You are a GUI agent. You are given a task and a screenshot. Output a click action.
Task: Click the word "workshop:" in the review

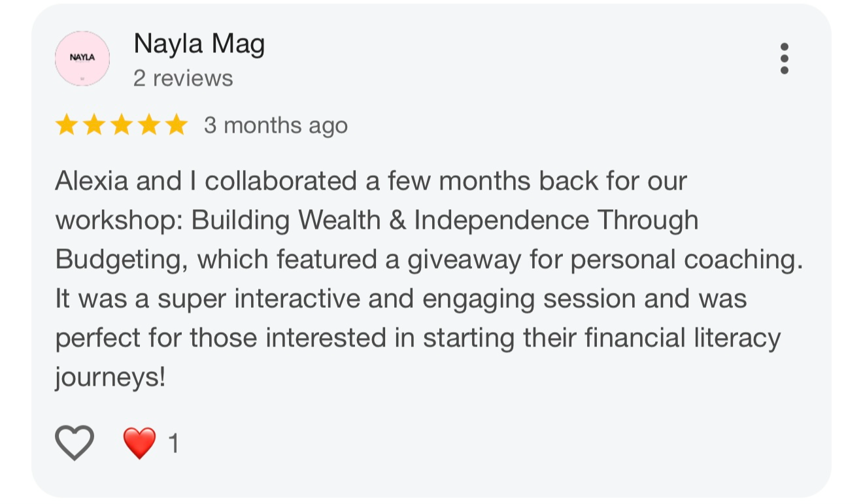click(x=119, y=220)
